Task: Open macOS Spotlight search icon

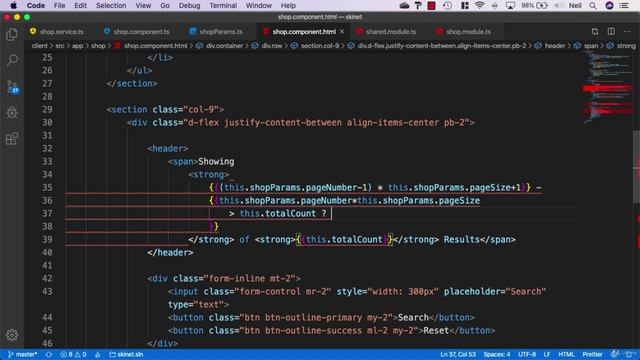Action: [593, 5]
